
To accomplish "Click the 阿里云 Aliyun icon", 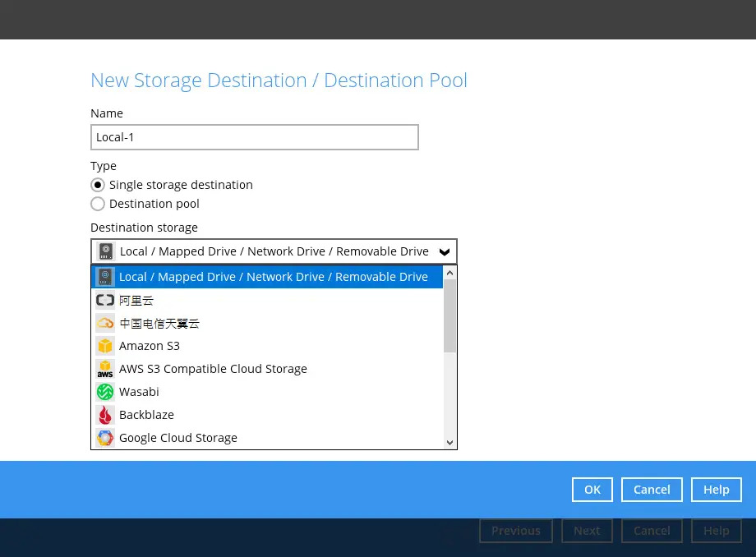I will tap(104, 300).
